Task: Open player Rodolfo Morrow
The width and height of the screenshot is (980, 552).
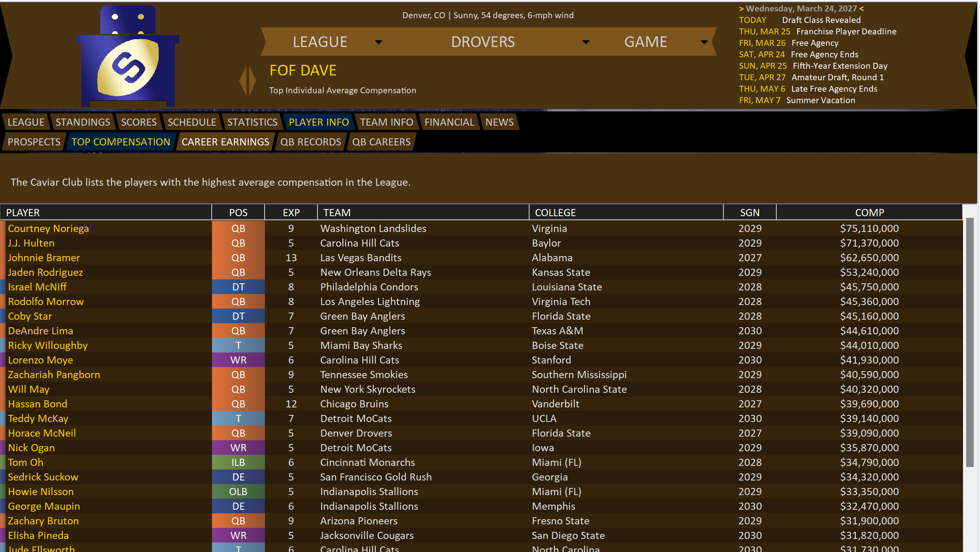Action: [x=46, y=301]
